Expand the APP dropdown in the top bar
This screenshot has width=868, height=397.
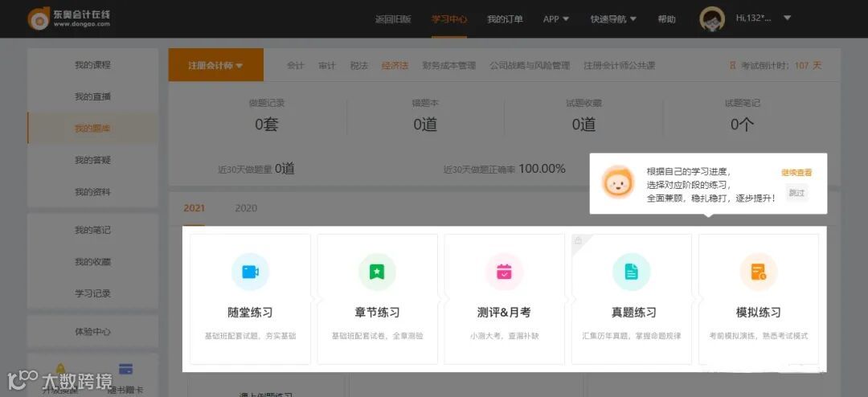pos(556,18)
